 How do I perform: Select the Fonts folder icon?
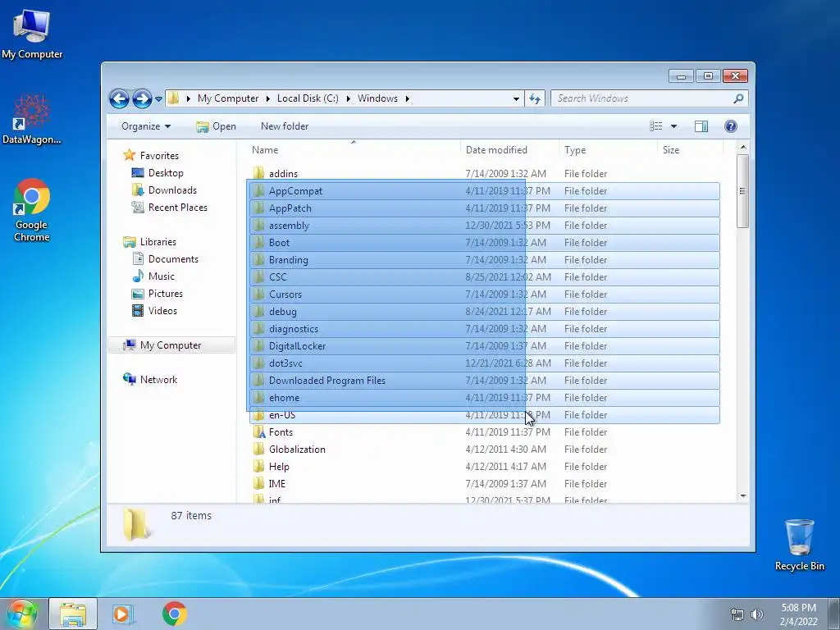pos(258,431)
